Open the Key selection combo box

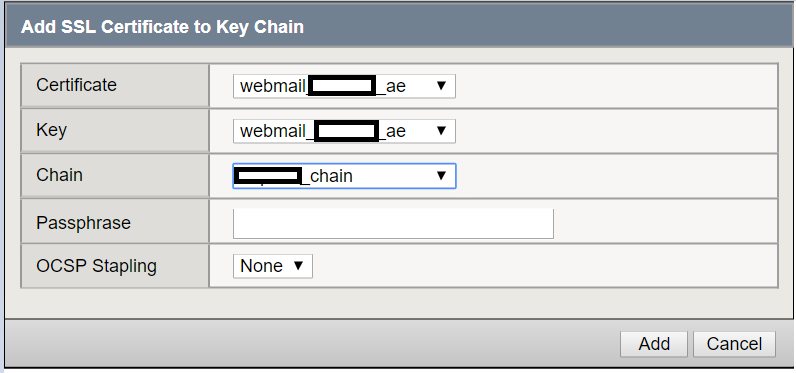[344, 131]
